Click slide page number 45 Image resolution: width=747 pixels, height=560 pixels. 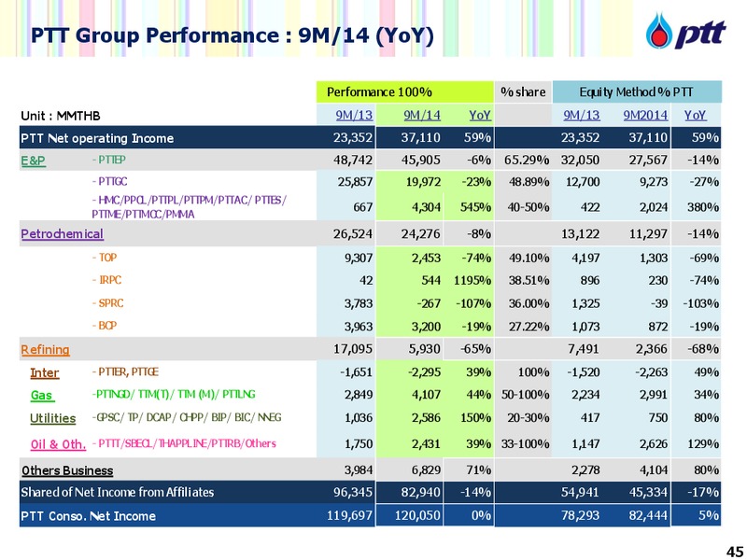pos(734,551)
